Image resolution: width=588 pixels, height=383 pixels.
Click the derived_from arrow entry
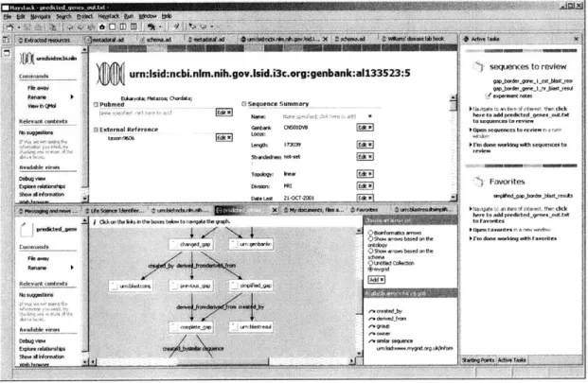click(387, 319)
